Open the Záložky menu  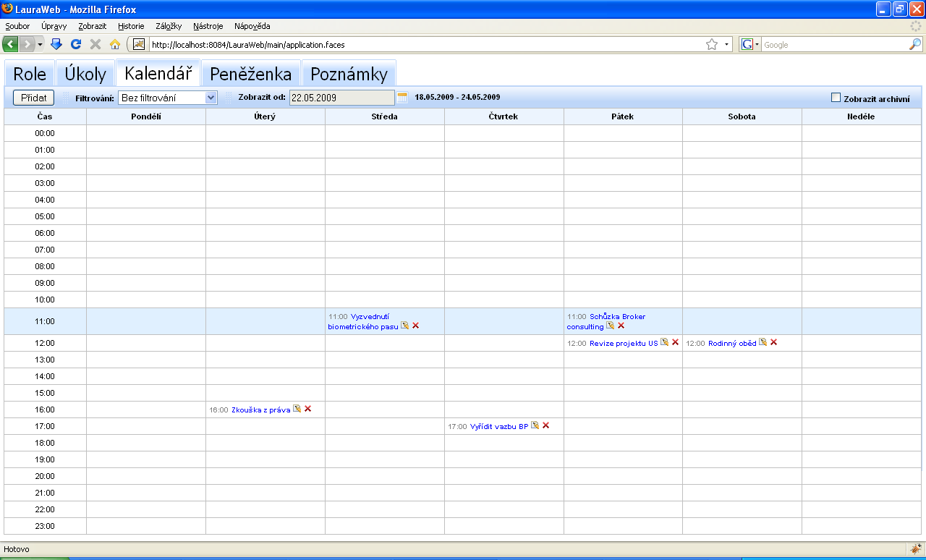click(x=169, y=26)
